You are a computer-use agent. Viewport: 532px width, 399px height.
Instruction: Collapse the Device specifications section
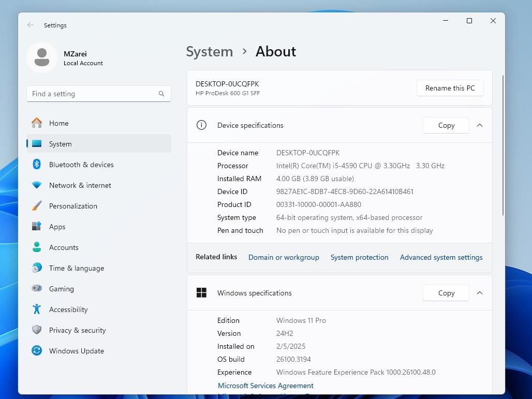[480, 125]
